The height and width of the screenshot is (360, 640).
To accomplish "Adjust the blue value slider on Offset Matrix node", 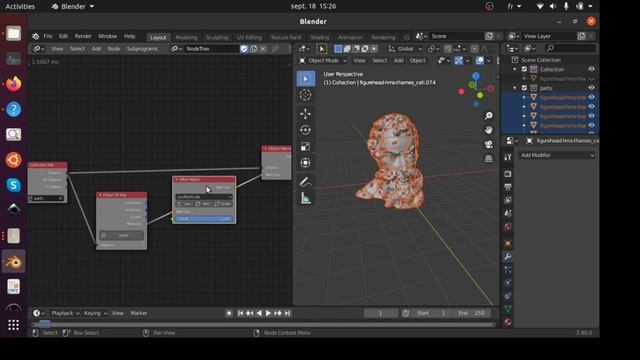I will (204, 219).
